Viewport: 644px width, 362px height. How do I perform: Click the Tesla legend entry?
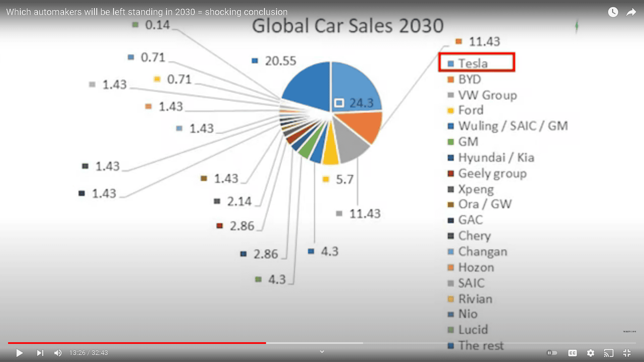coord(468,63)
